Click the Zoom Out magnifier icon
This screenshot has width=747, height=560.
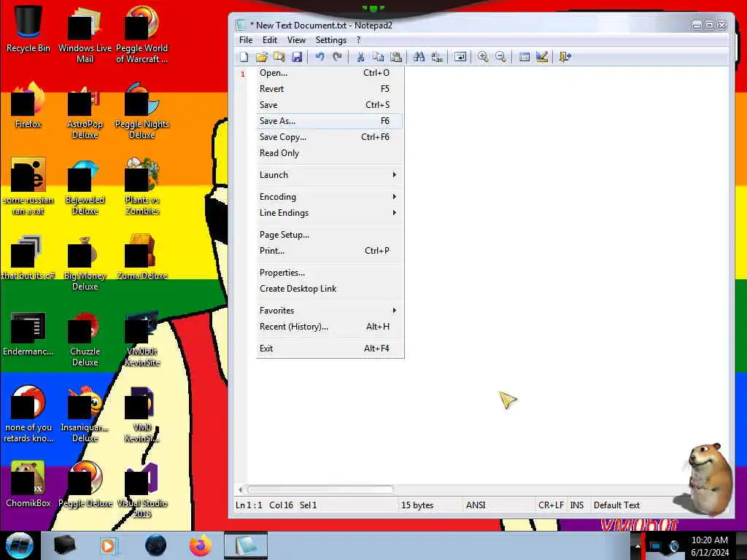(500, 57)
